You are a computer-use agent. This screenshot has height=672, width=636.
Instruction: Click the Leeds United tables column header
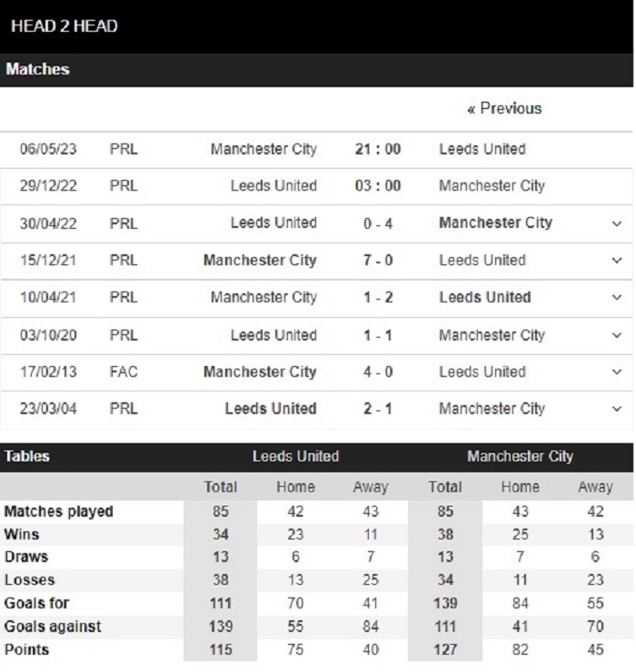[x=295, y=457]
